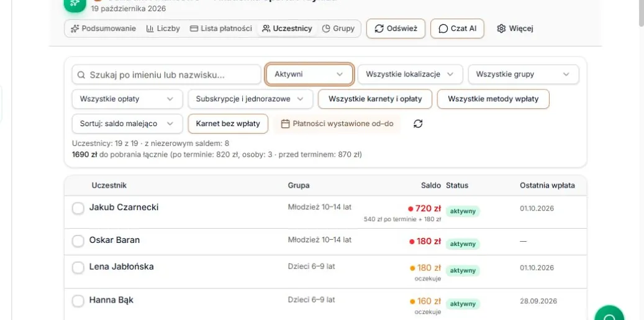
Task: Open participant Lena Jabłońska
Action: [122, 267]
